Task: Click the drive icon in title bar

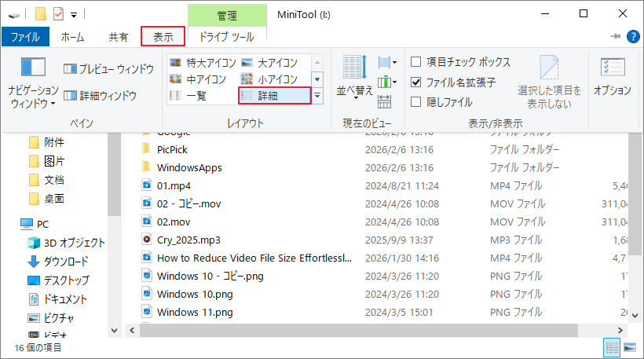Action: (x=13, y=15)
